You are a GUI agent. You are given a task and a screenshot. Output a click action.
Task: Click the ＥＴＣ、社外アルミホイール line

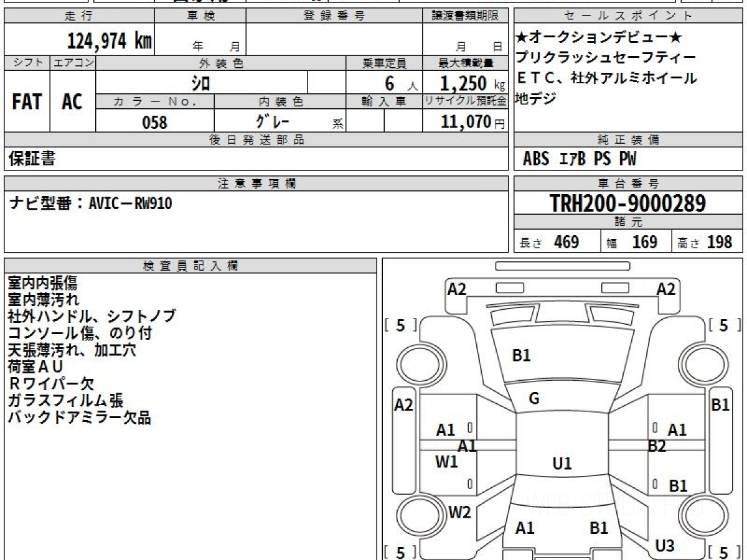click(606, 78)
